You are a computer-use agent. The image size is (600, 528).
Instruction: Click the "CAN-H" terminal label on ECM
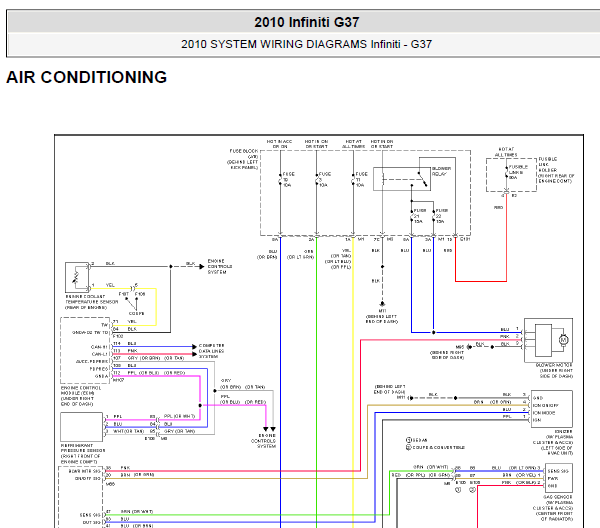[x=99, y=347]
